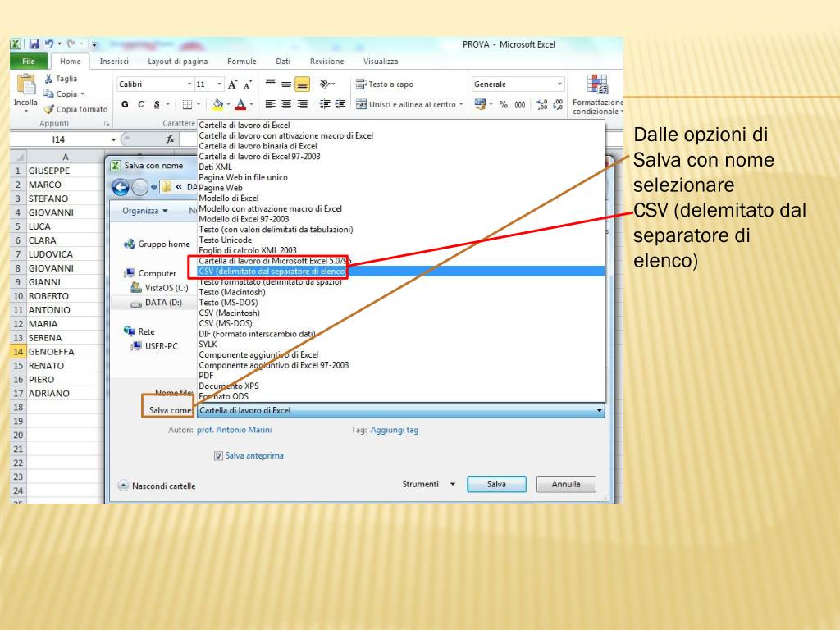Open Formattazione condizionale menu
Image resolution: width=840 pixels, height=630 pixels.
[x=598, y=95]
